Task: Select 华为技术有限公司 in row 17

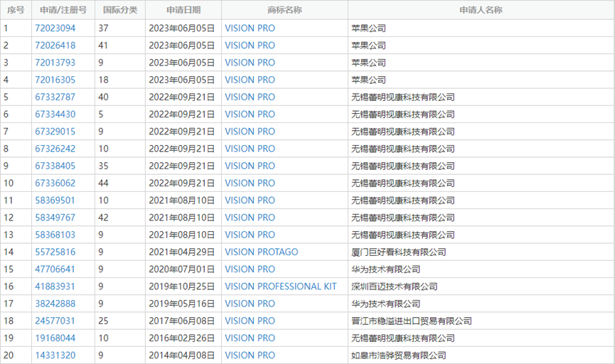Action: click(385, 304)
